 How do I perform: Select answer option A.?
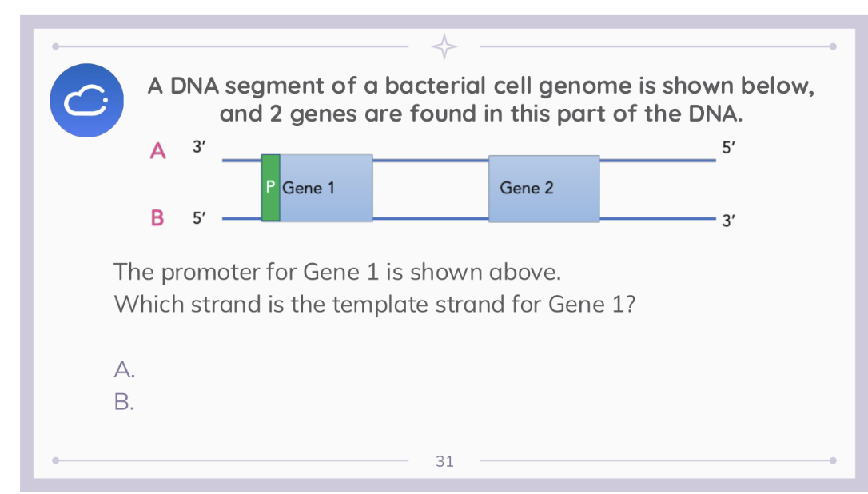(124, 369)
